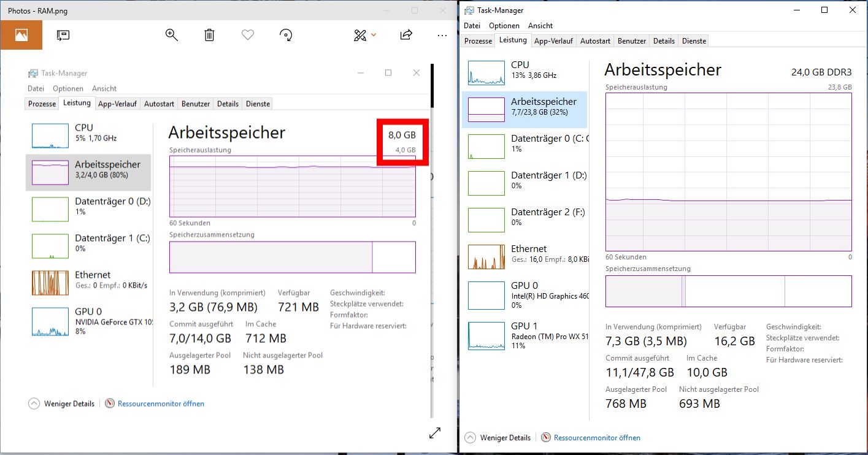This screenshot has width=868, height=455.
Task: Click 3,2 GB (76,9 MB) in Photos picture
Action: (213, 307)
